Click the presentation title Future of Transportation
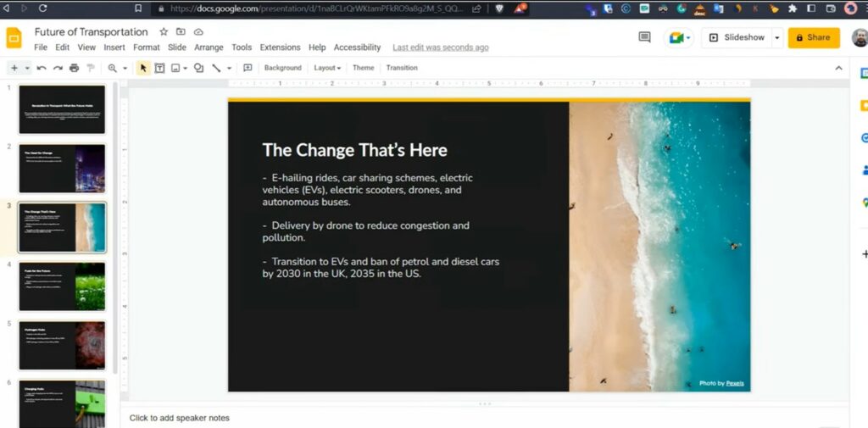The height and width of the screenshot is (428, 868). 92,32
